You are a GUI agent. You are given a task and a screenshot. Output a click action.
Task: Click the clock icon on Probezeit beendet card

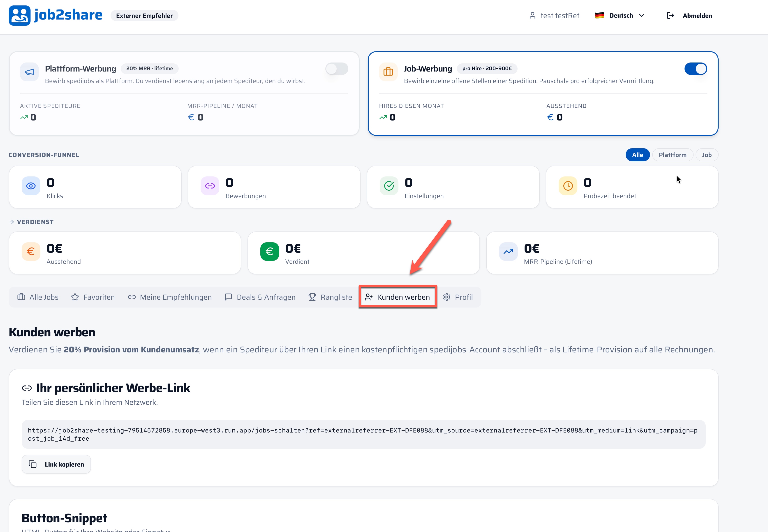pyautogui.click(x=568, y=186)
